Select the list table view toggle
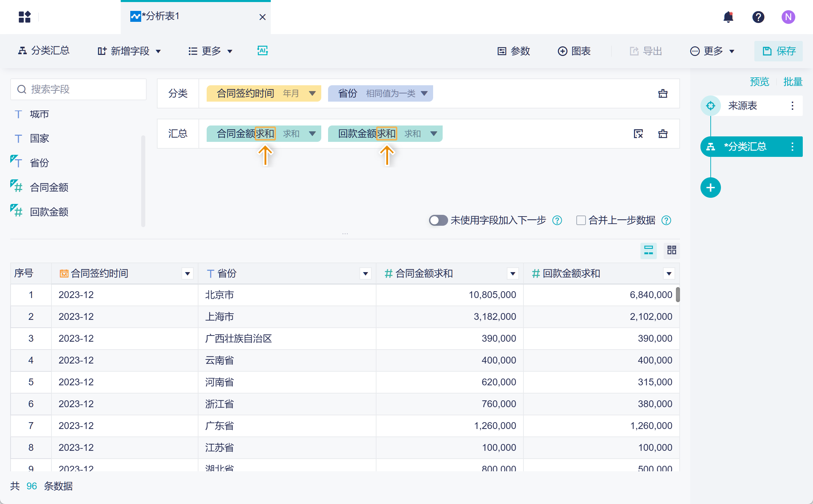This screenshot has width=813, height=504. click(648, 250)
